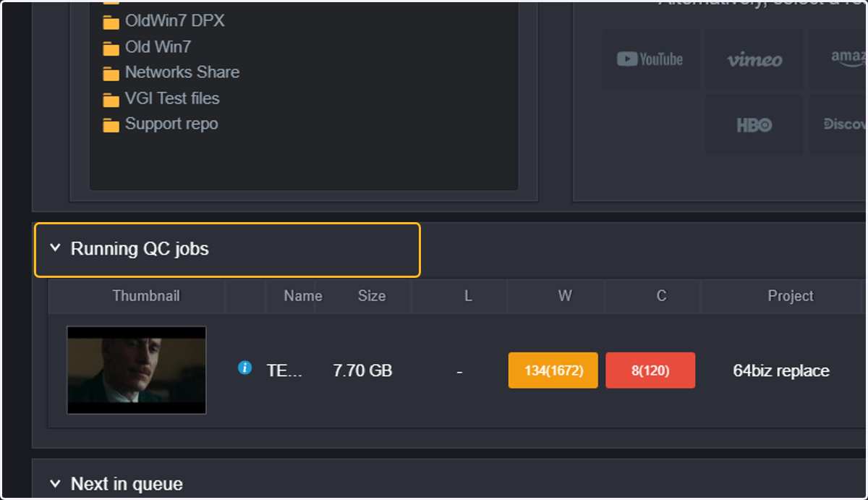Image resolution: width=868 pixels, height=500 pixels.
Task: Click the 64biz replace project name
Action: coord(781,370)
